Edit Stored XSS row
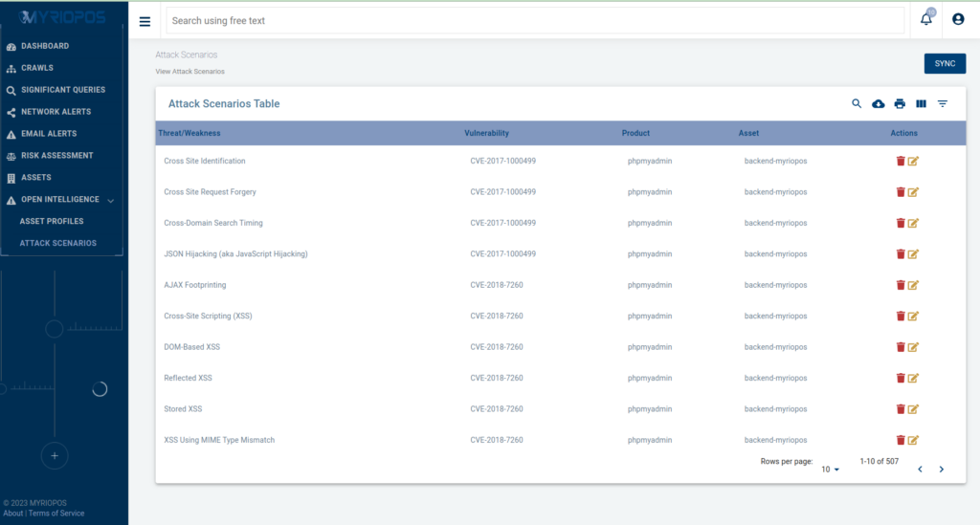This screenshot has width=980, height=525. coord(913,409)
